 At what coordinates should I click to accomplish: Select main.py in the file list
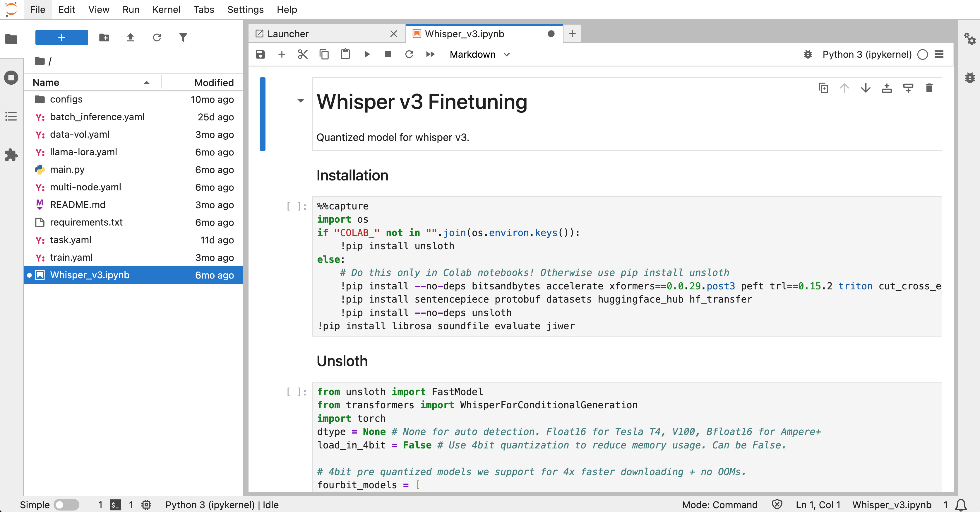[133, 170]
